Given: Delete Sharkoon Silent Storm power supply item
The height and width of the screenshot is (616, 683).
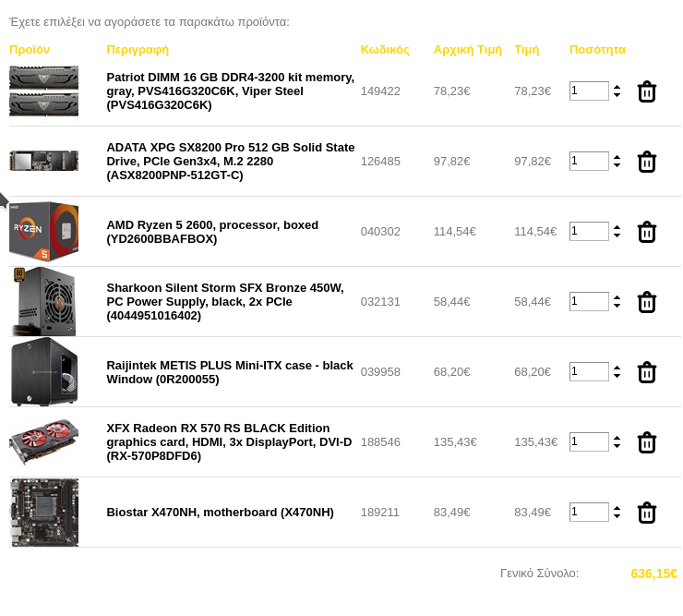Looking at the screenshot, I should pyautogui.click(x=647, y=302).
